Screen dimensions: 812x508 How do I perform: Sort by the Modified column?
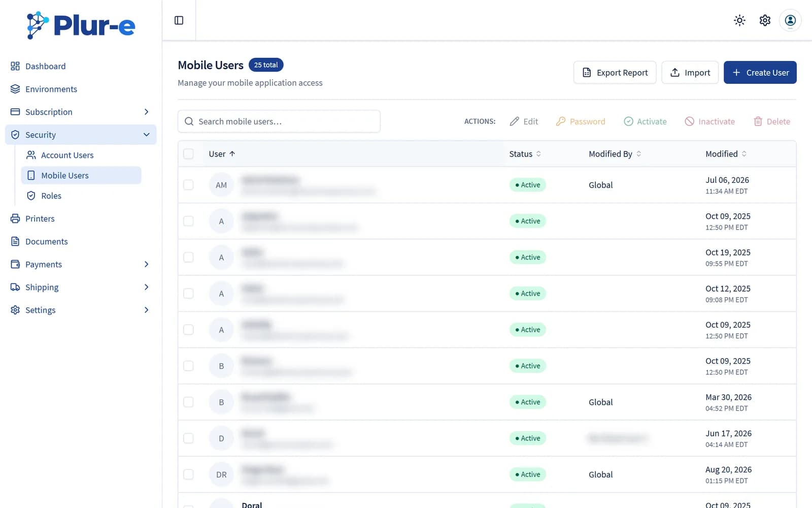click(x=726, y=154)
